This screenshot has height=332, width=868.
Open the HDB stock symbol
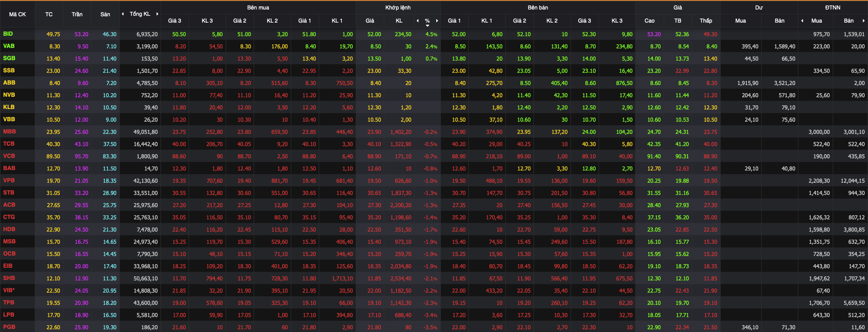coord(9,229)
